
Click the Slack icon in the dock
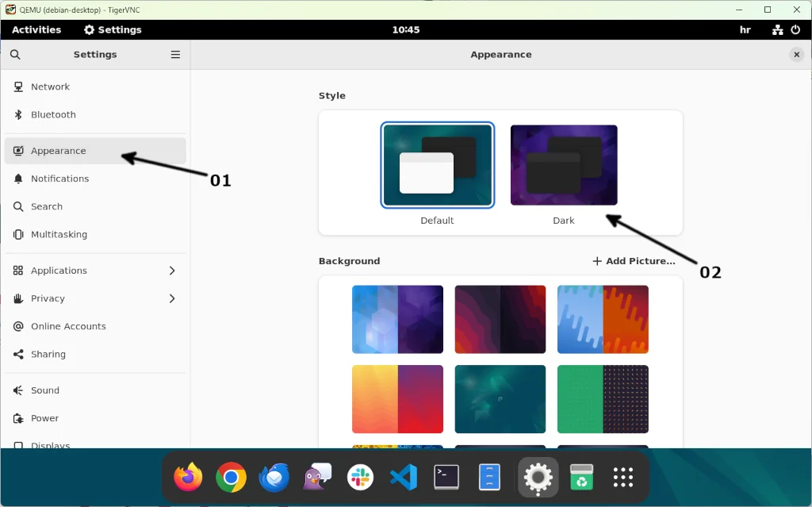(x=360, y=477)
